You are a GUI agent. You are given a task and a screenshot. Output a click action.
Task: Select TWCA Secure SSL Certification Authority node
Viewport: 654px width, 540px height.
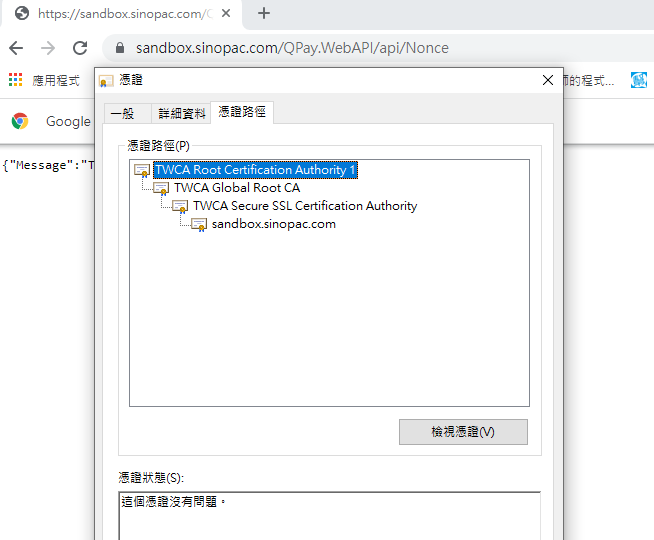(x=305, y=206)
